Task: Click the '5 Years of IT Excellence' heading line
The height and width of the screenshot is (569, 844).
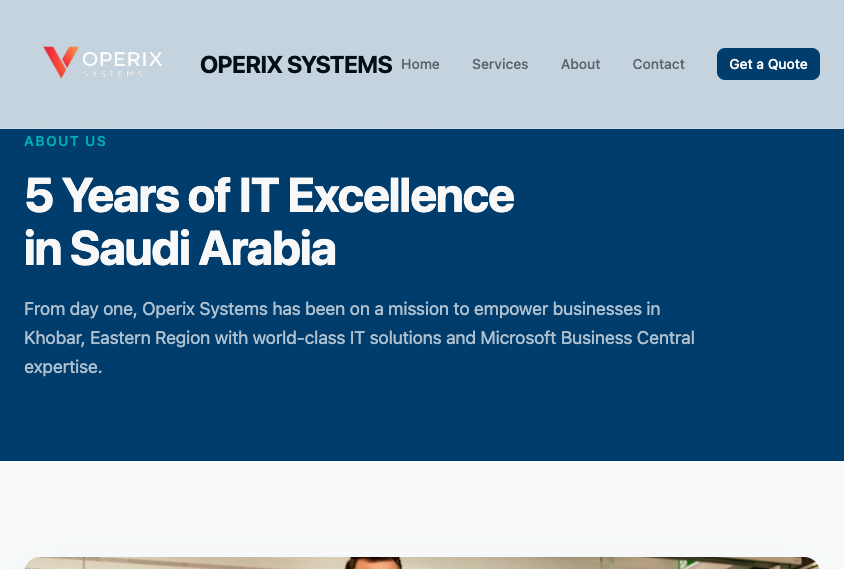Action: point(268,195)
